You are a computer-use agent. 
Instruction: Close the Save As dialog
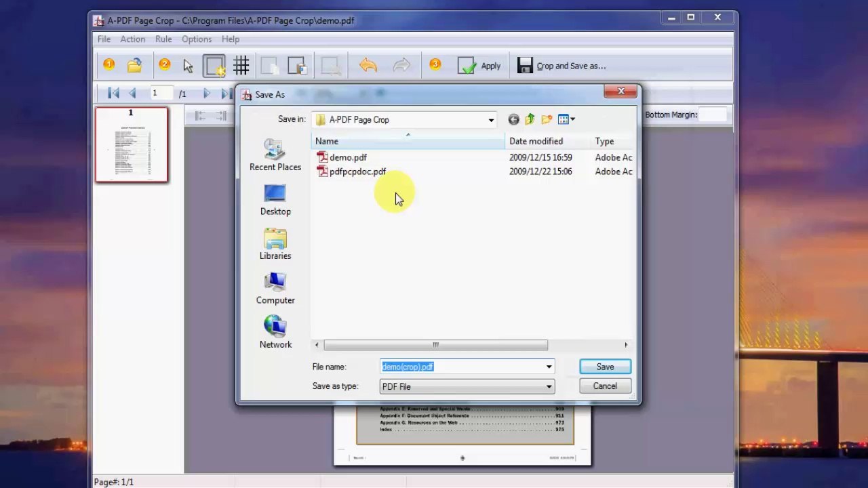(x=621, y=91)
